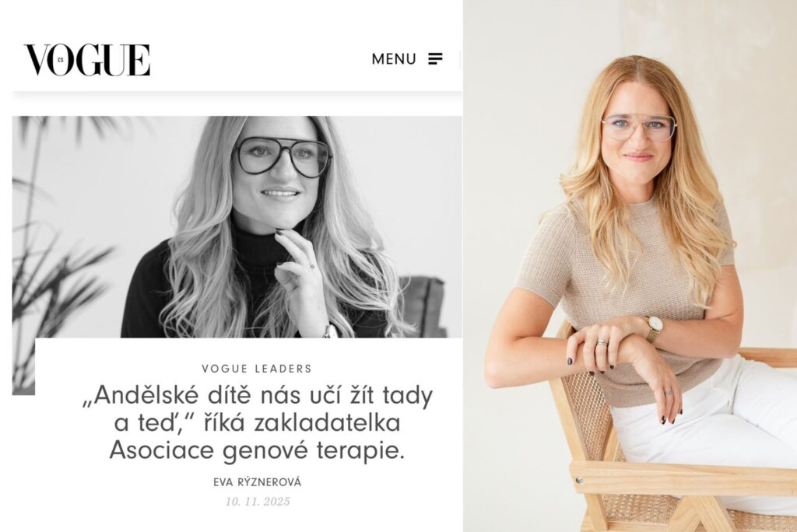Click the wristwatch in the color portrait
The width and height of the screenshot is (797, 532).
(654, 327)
